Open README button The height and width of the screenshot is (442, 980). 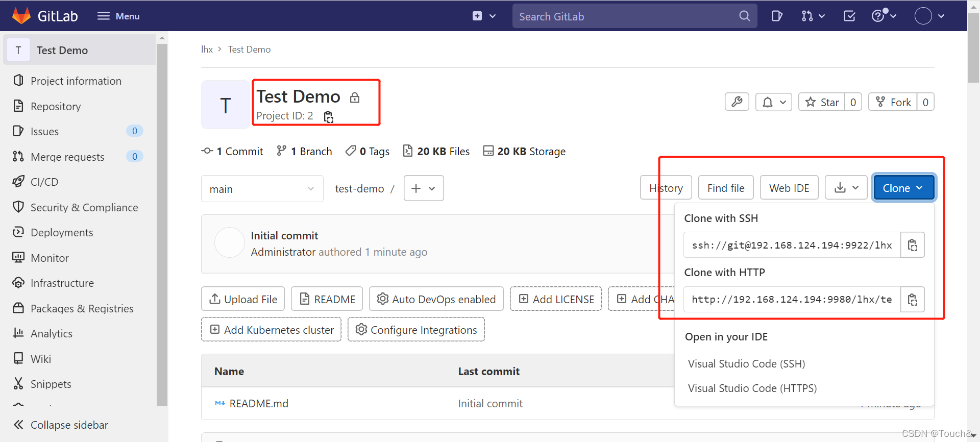coord(327,299)
